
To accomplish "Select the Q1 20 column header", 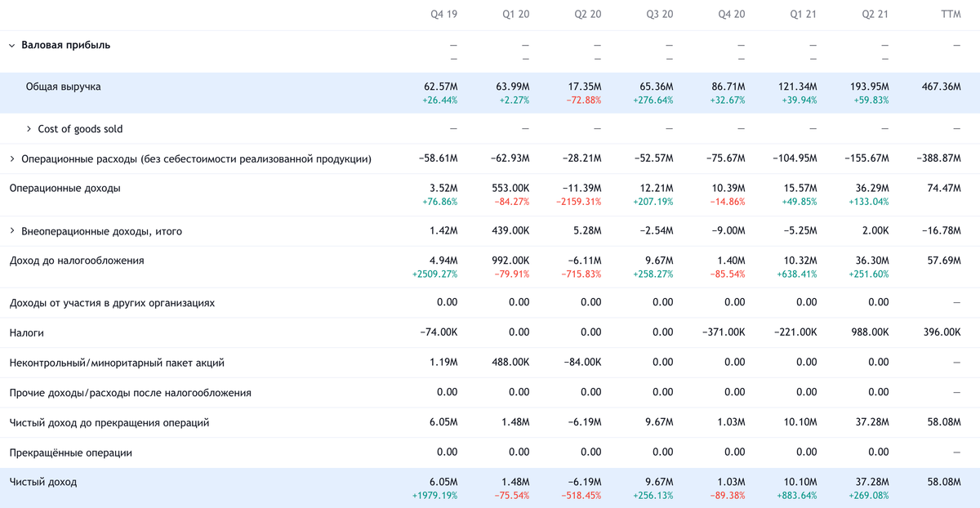I will (516, 15).
